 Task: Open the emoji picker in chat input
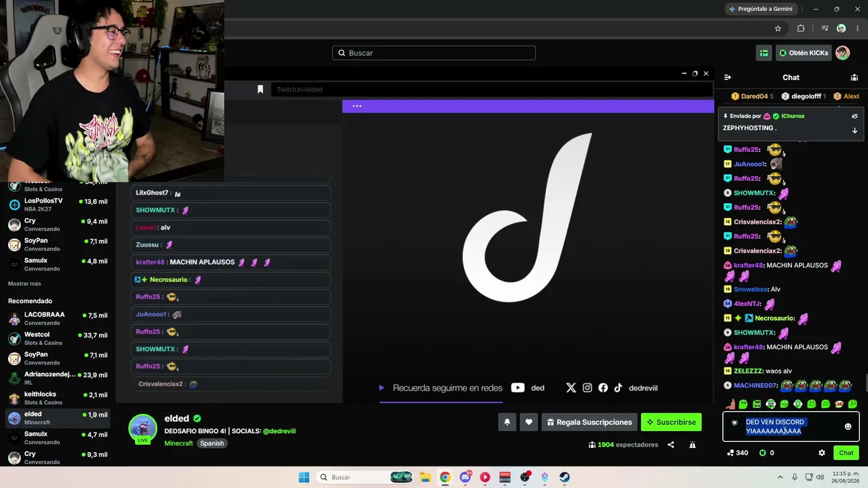coord(848,426)
